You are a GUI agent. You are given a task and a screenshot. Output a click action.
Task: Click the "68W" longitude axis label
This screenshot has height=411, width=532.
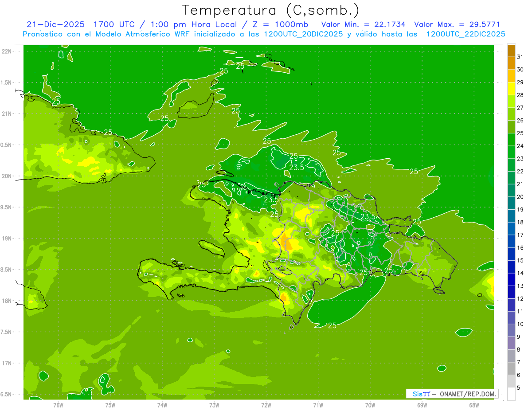pyautogui.click(x=474, y=405)
